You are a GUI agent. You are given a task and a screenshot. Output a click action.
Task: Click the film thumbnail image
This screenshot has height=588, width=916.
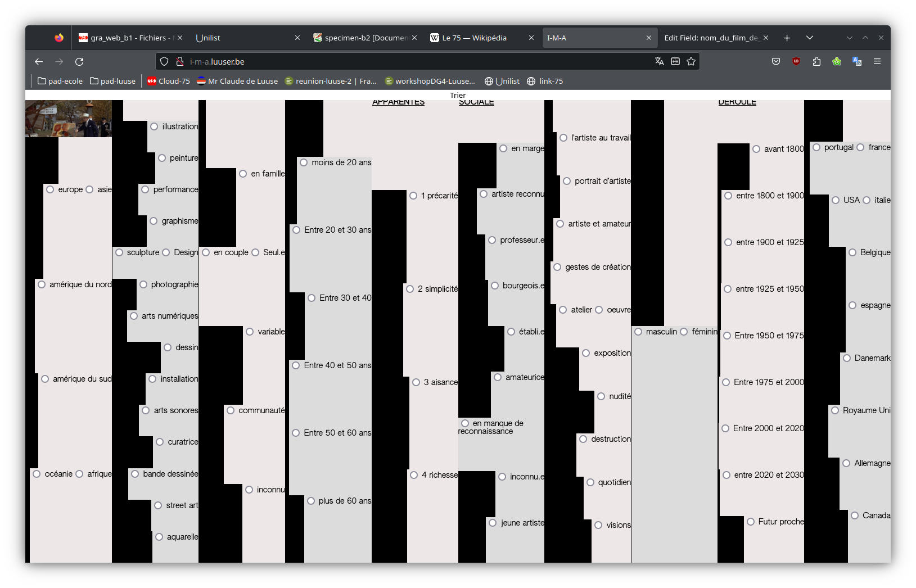69,119
